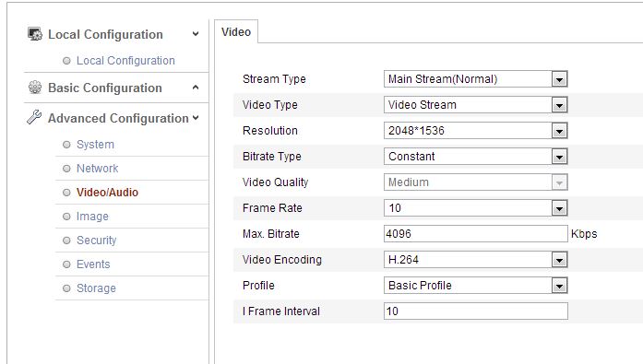Click the Kbps unit text

pos(584,234)
